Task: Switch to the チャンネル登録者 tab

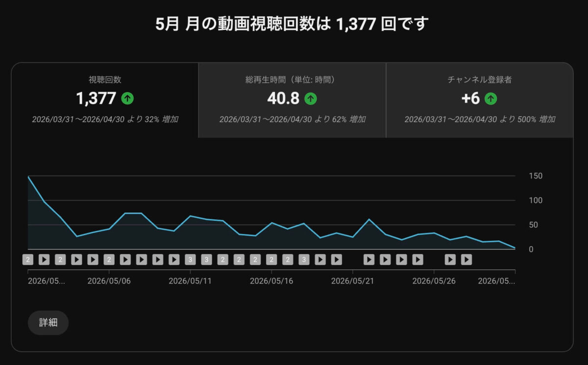Action: 480,100
